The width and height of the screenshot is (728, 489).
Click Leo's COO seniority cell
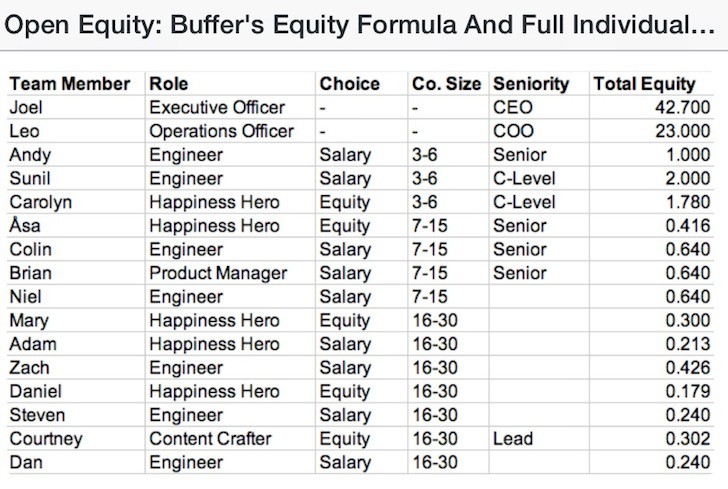coord(513,131)
